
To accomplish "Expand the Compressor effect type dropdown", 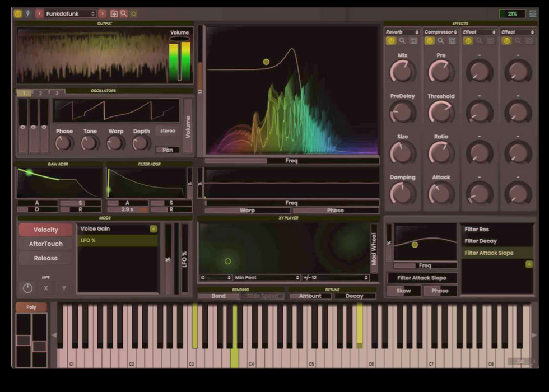I will click(x=440, y=32).
